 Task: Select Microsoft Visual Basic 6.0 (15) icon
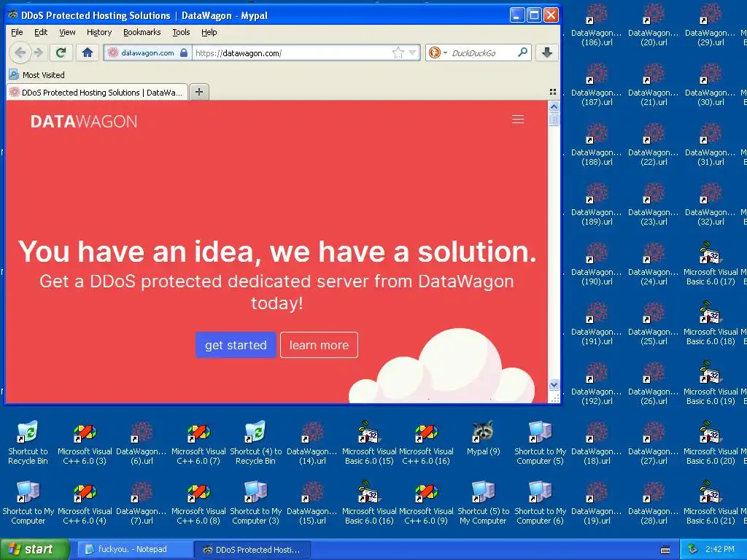pyautogui.click(x=369, y=443)
